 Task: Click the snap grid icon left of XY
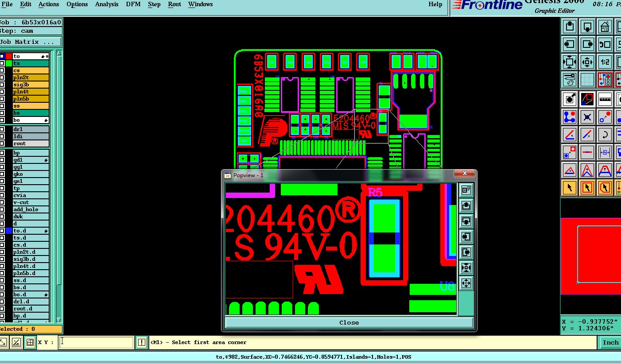[30, 342]
